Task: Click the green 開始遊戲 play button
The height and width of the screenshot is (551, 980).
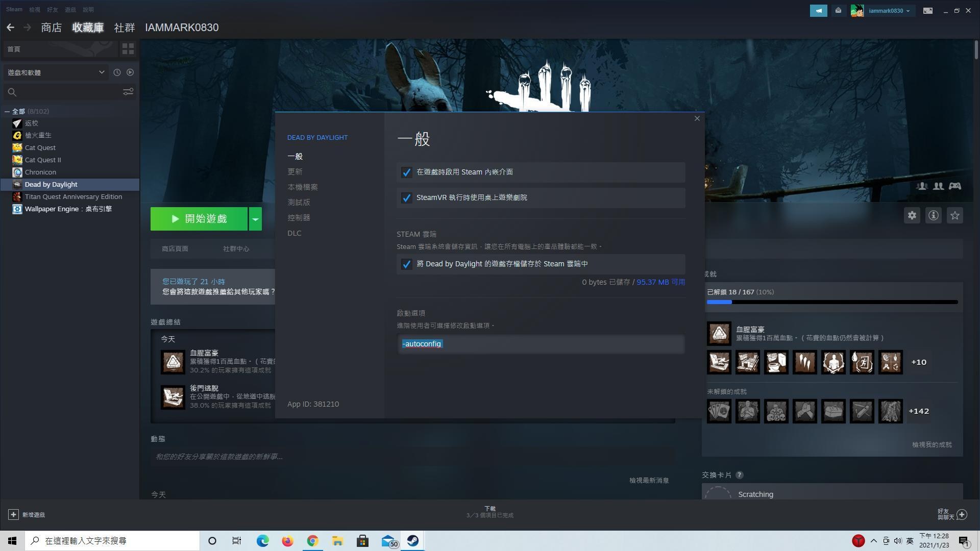Action: pos(199,219)
